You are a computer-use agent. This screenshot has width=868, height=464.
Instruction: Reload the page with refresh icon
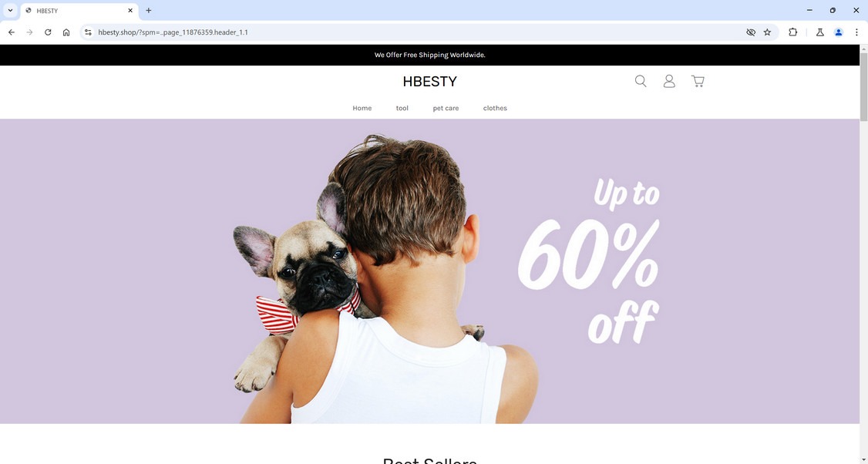(48, 32)
